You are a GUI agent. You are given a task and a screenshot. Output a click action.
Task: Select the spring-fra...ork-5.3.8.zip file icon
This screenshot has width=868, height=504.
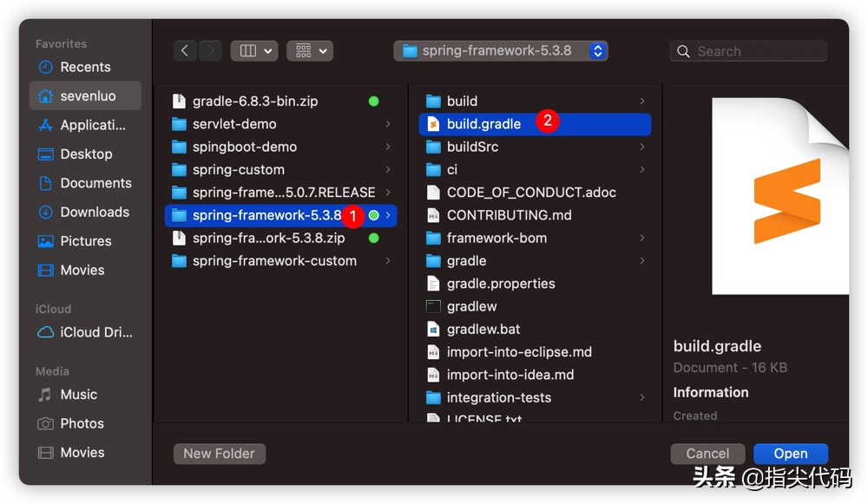coord(179,238)
